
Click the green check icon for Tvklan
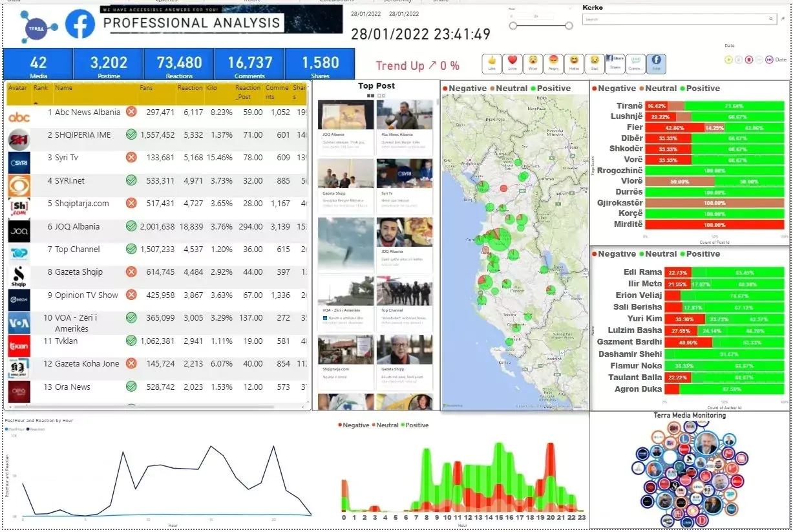[131, 341]
